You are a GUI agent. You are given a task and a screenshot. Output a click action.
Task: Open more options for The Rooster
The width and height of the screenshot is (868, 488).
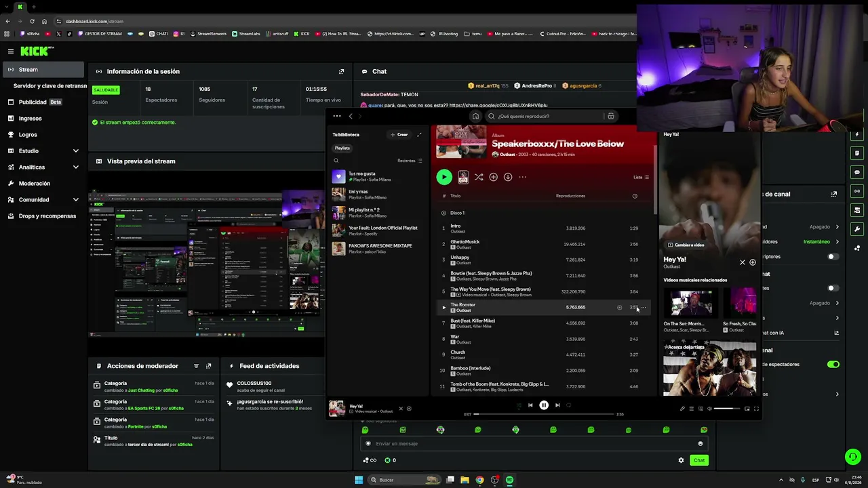(x=644, y=308)
